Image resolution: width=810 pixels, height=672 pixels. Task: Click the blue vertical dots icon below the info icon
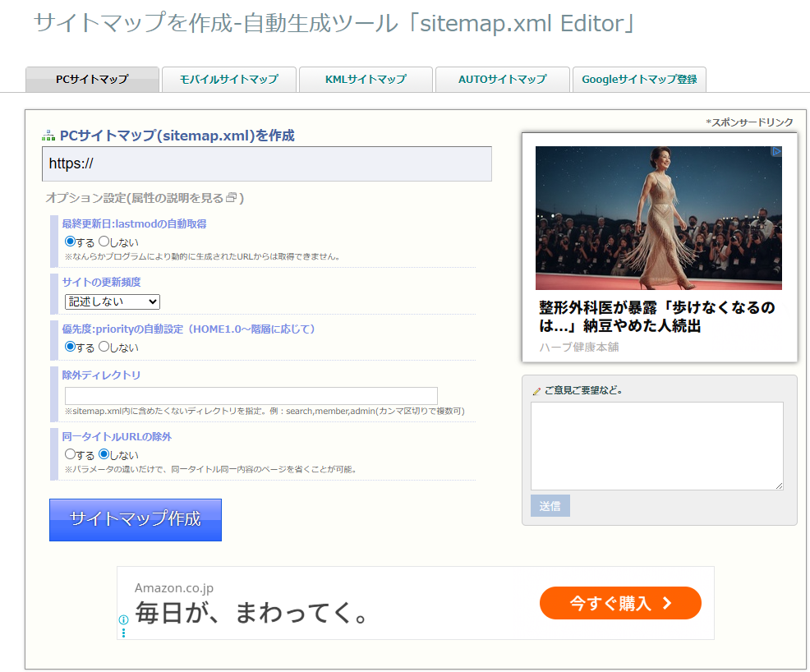(x=124, y=634)
